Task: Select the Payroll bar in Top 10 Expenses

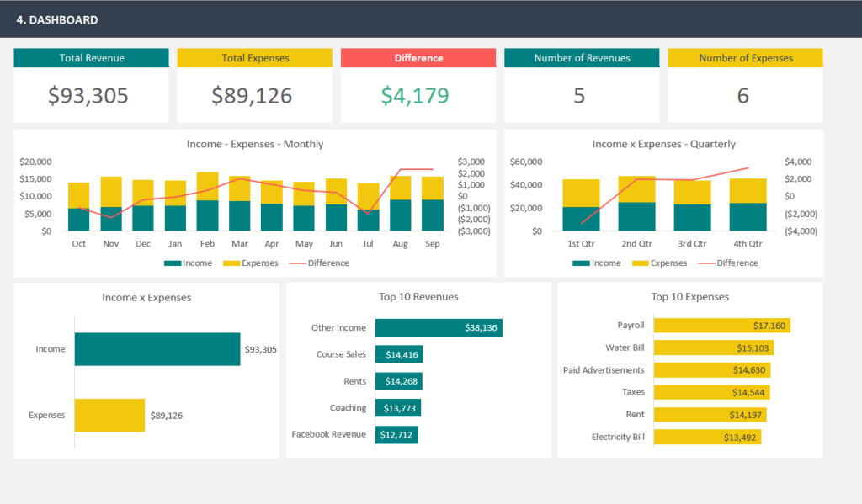Action: [x=721, y=326]
